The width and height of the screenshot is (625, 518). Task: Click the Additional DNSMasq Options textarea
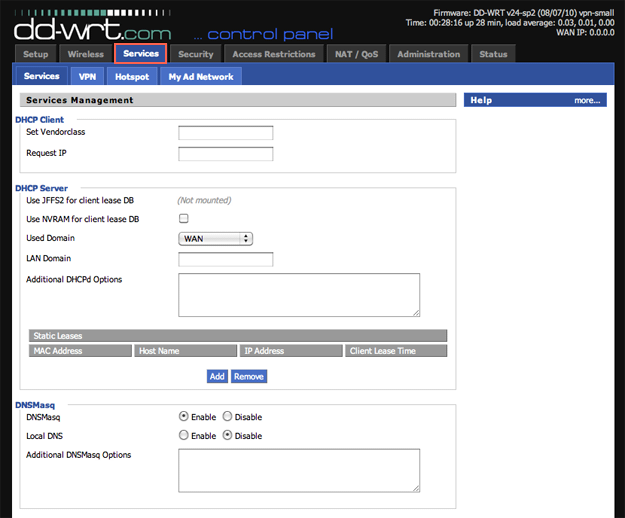pos(299,471)
